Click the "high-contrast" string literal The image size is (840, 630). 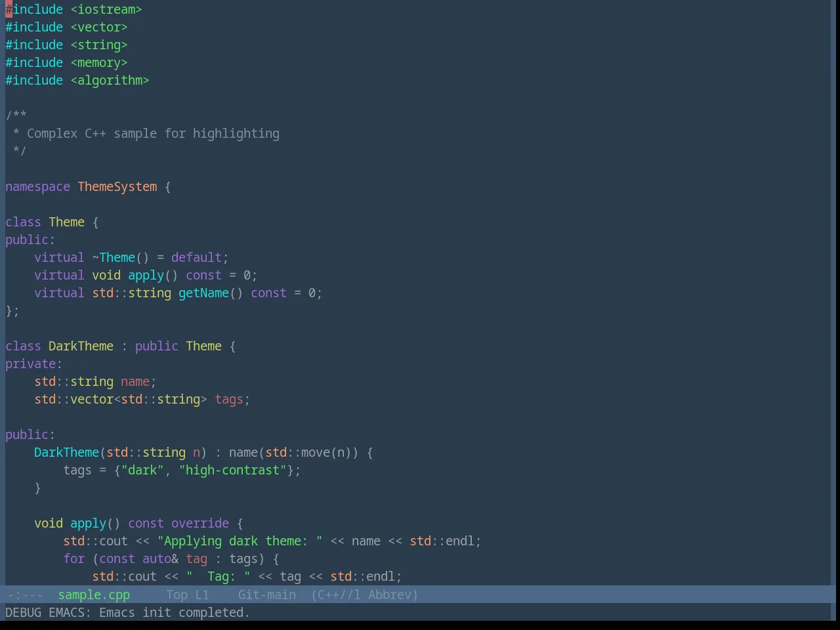click(232, 471)
